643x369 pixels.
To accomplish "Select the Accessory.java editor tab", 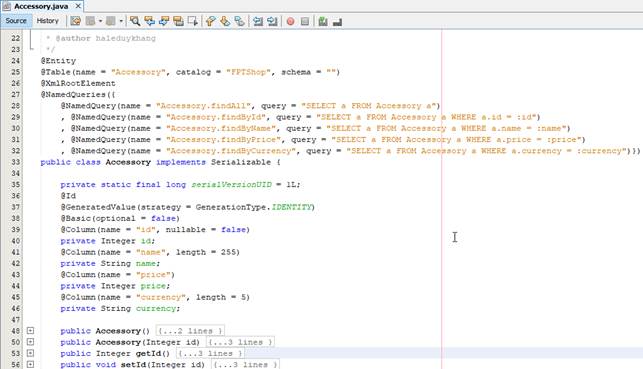I will coord(41,6).
